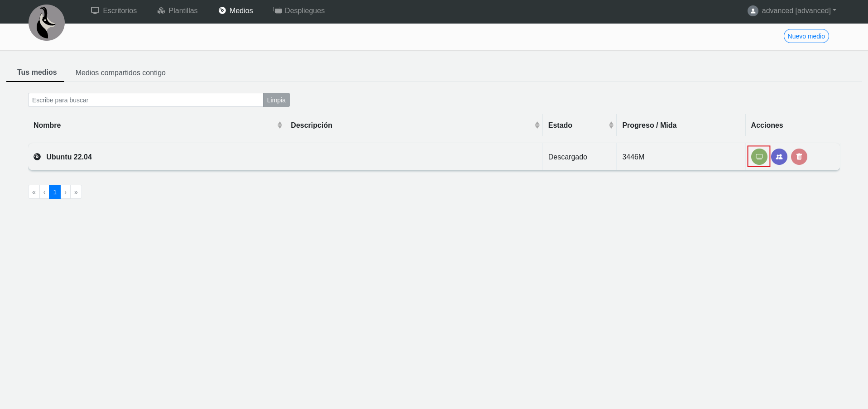This screenshot has width=868, height=409.
Task: Delete Ubuntu 22.04 media with trash icon
Action: pyautogui.click(x=799, y=157)
